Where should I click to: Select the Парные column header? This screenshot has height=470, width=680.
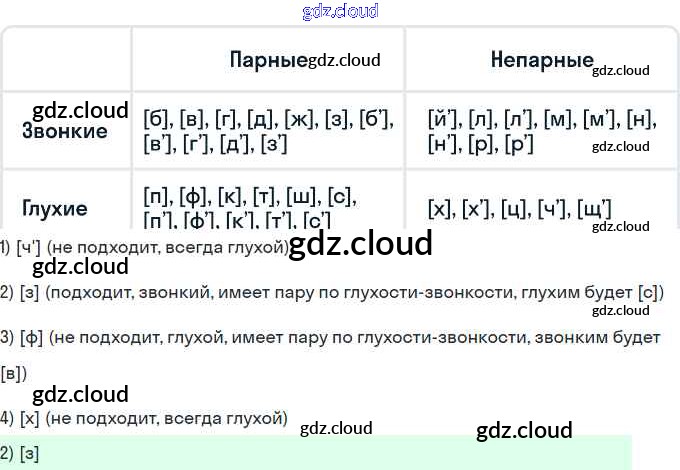(267, 59)
